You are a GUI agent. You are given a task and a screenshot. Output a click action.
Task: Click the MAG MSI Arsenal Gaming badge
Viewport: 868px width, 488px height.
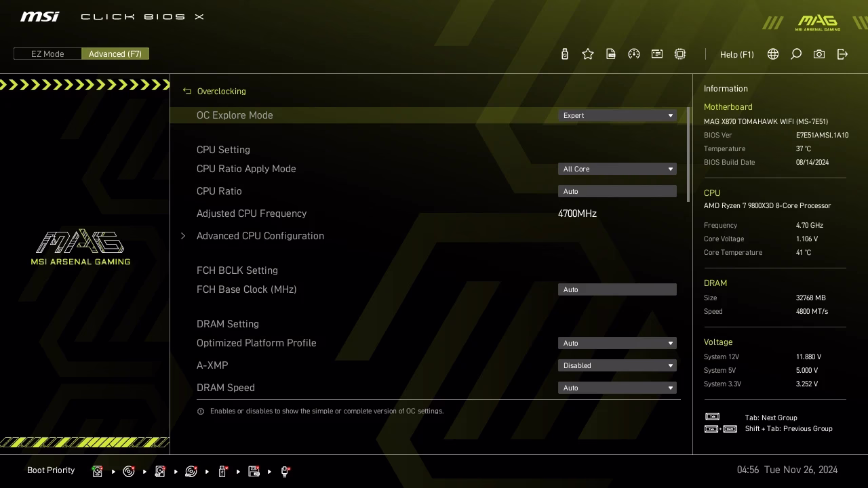(818, 23)
